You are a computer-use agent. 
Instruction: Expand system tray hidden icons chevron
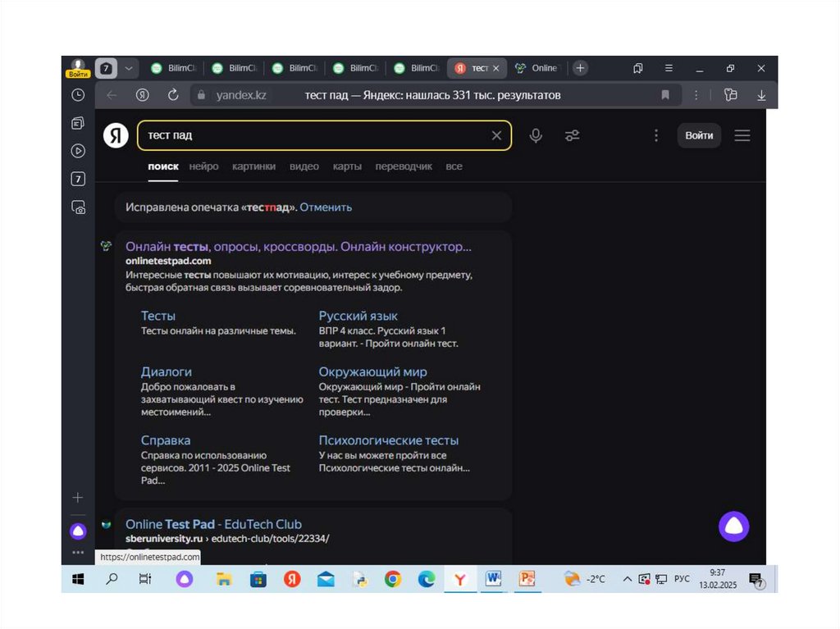click(627, 579)
